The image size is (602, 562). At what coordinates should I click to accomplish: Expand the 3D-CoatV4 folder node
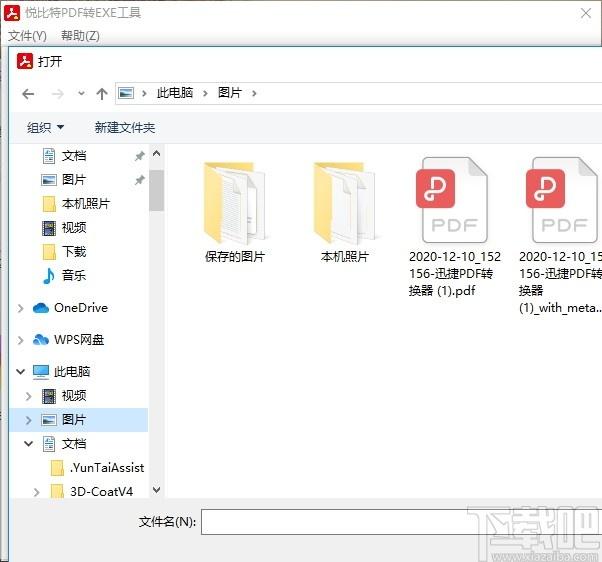pyautogui.click(x=37, y=492)
